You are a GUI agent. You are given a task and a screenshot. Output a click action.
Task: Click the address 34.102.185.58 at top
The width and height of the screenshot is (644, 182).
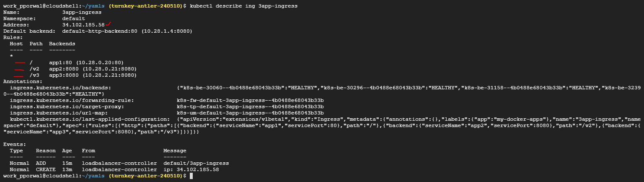83,25
